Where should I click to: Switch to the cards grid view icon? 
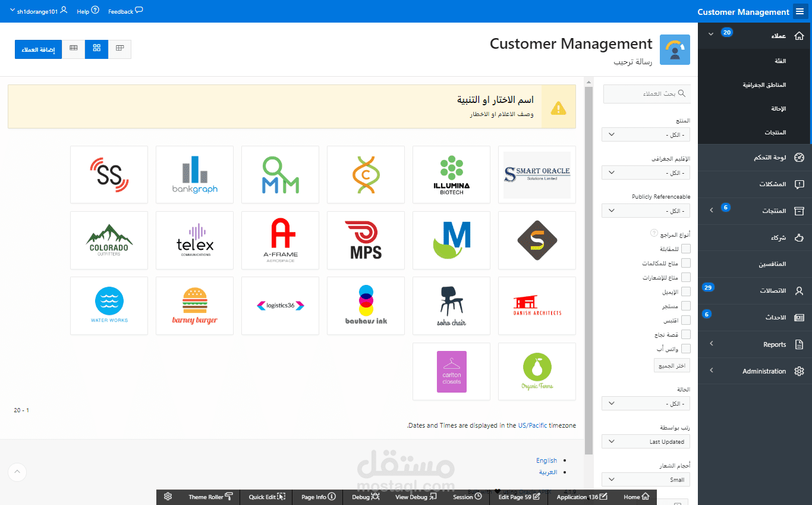[x=96, y=49]
